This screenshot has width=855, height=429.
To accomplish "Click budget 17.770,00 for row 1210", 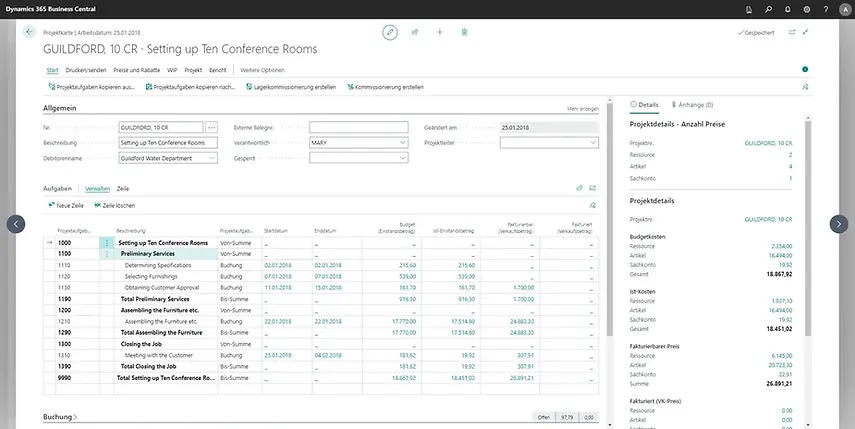I will [x=404, y=322].
